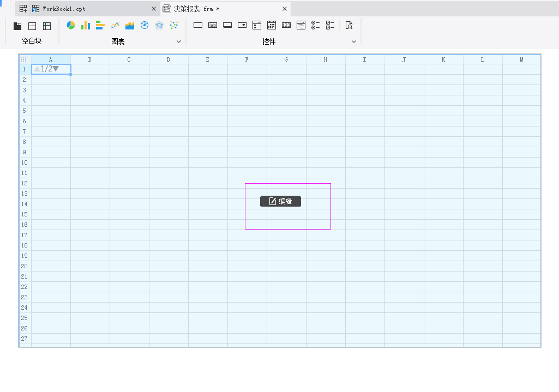Insert the preset query widget with magnifier
Viewport: 559px width, 392px height.
(x=349, y=25)
